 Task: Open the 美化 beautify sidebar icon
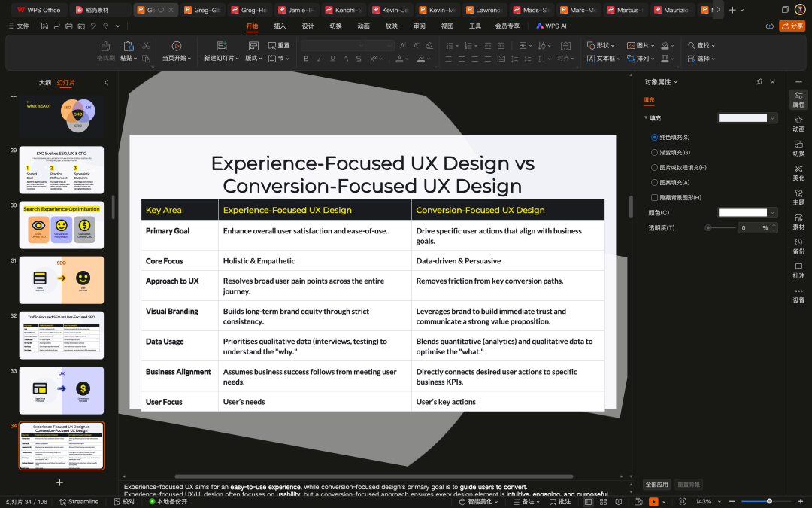[798, 172]
